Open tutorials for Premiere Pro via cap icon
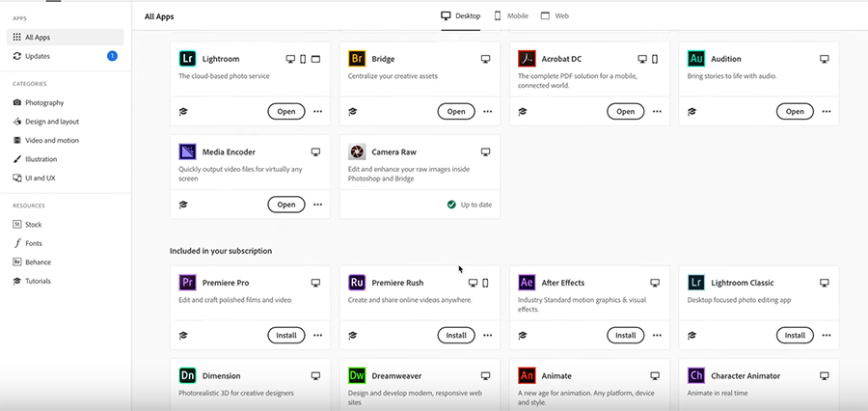 [x=183, y=335]
